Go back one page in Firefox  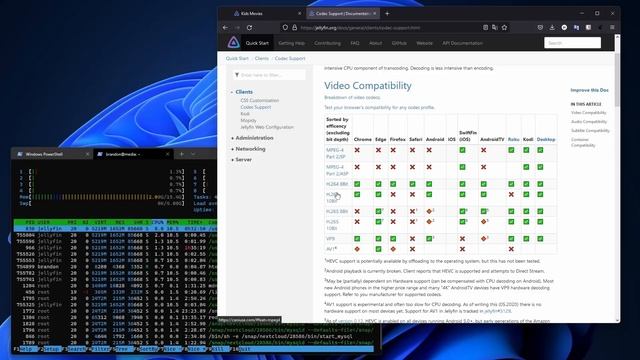tap(226, 28)
